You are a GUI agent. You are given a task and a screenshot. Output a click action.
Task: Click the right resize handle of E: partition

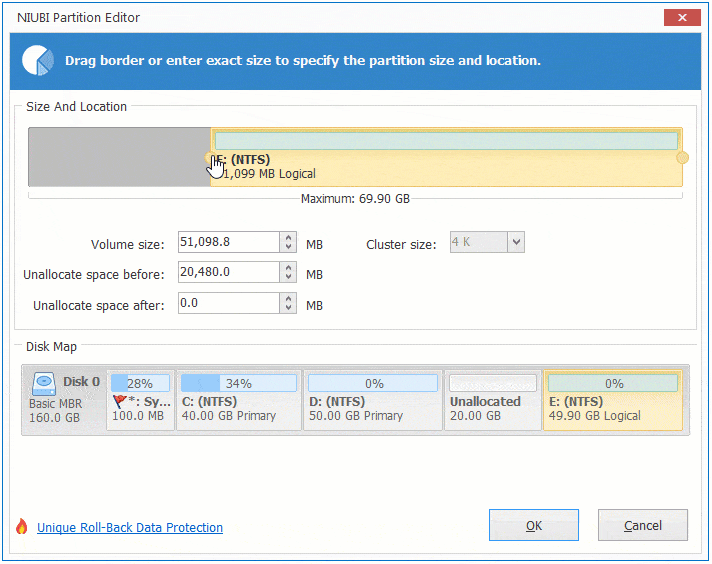pos(683,158)
